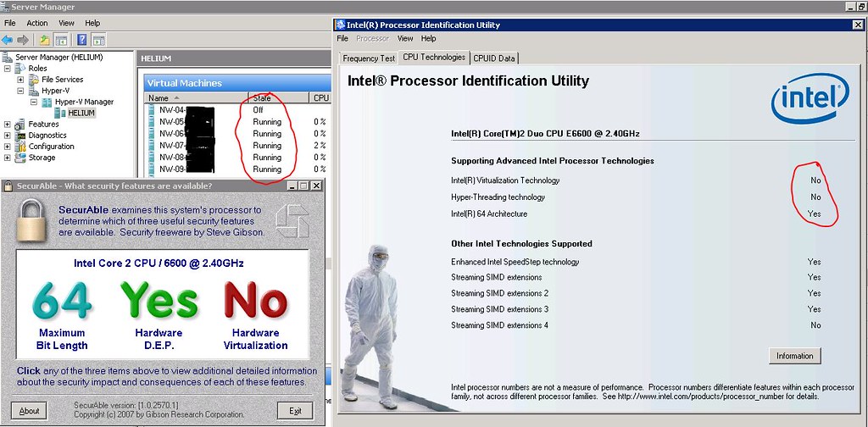This screenshot has height=427, width=868.
Task: Open the Server Manager View menu
Action: (66, 23)
